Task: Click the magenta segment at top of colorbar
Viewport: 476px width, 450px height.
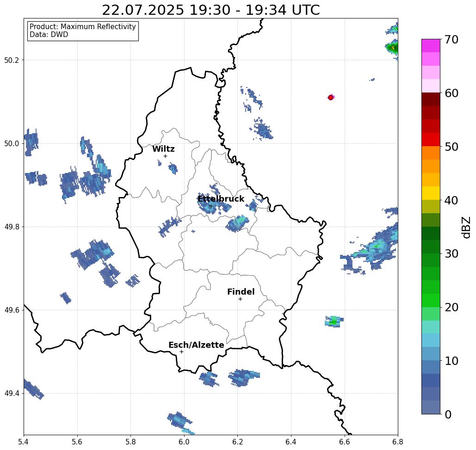Action: 431,46
